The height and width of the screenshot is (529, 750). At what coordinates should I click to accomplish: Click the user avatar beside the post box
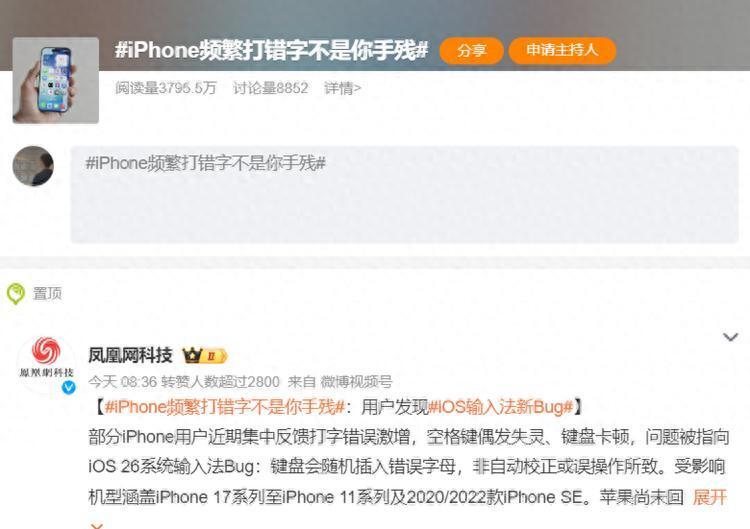click(x=33, y=166)
